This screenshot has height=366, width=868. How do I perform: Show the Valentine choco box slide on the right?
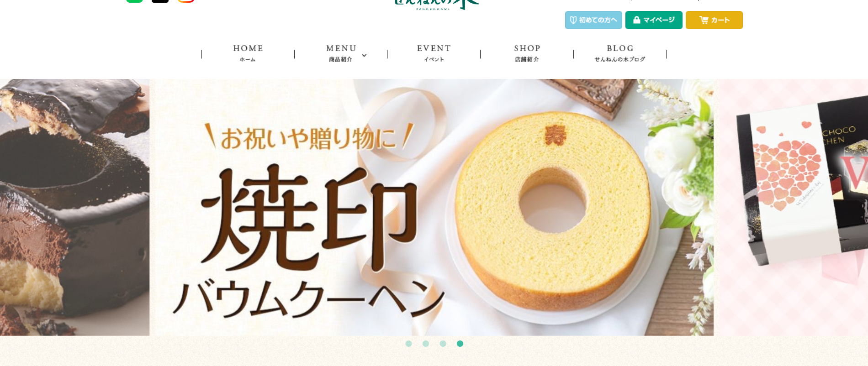pyautogui.click(x=791, y=208)
